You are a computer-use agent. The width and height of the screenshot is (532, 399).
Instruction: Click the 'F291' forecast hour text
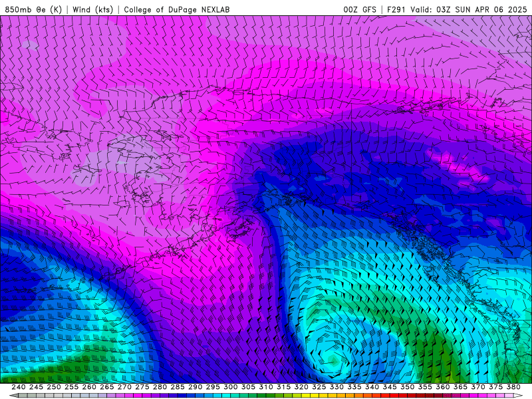pyautogui.click(x=396, y=9)
